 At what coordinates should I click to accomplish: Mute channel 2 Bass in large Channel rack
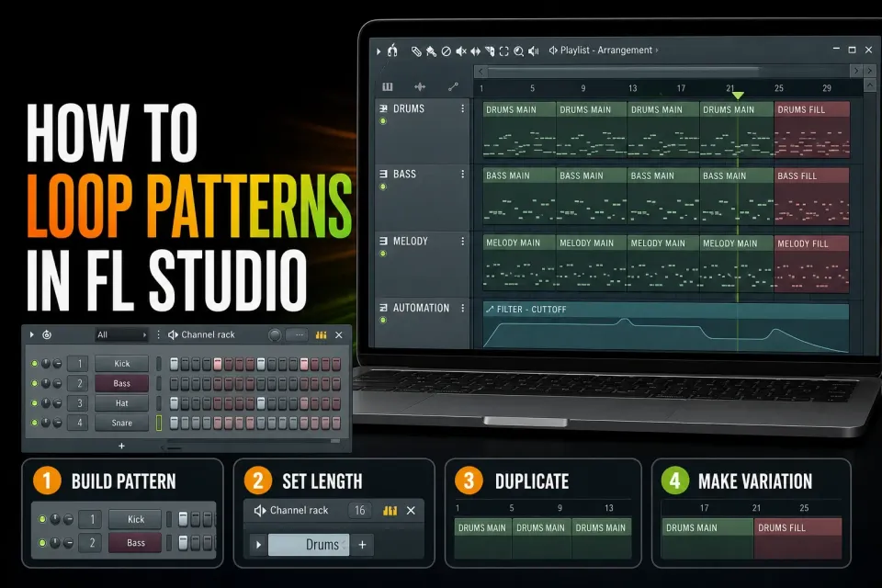click(x=34, y=383)
